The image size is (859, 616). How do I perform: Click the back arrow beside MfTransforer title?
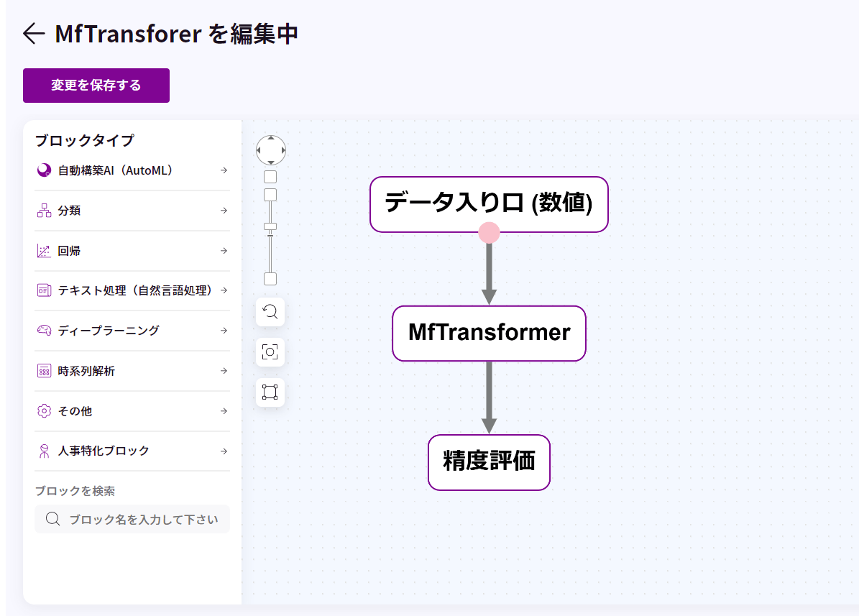[x=34, y=34]
